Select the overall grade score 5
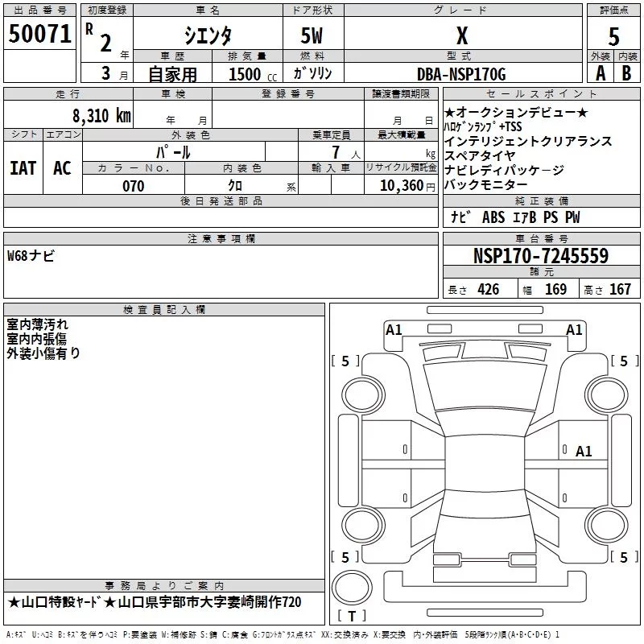Screen dimensions: 644x644 pos(613,36)
